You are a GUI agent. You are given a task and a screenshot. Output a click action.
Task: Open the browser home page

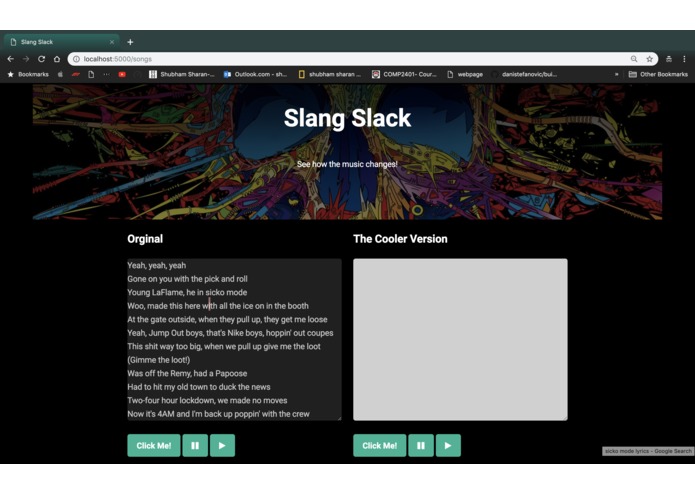click(x=57, y=59)
